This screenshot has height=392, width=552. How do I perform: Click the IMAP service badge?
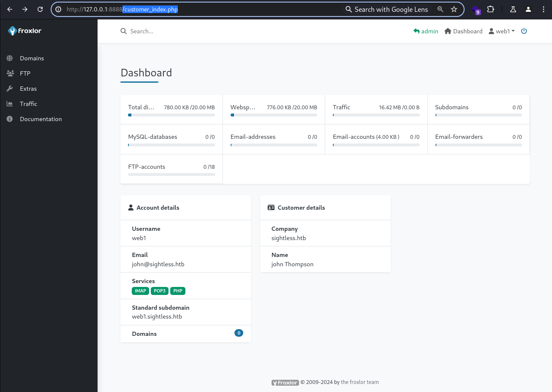pyautogui.click(x=141, y=291)
